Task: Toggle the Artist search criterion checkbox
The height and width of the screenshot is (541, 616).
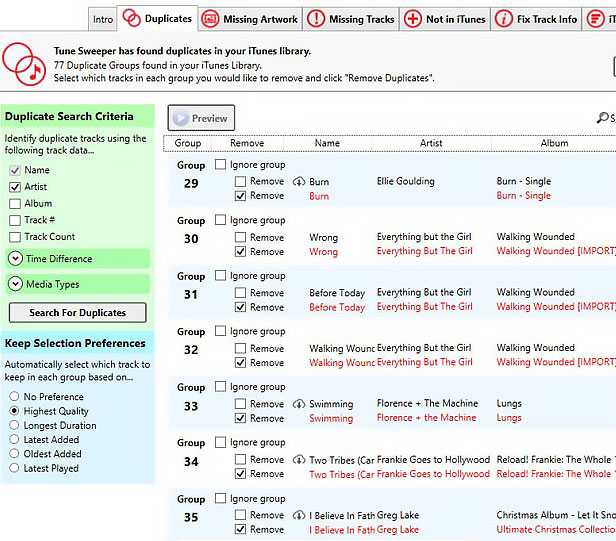Action: point(15,187)
